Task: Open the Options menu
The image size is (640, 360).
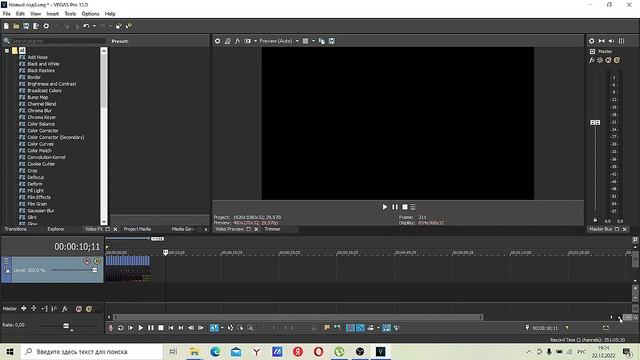Action: tap(90, 14)
